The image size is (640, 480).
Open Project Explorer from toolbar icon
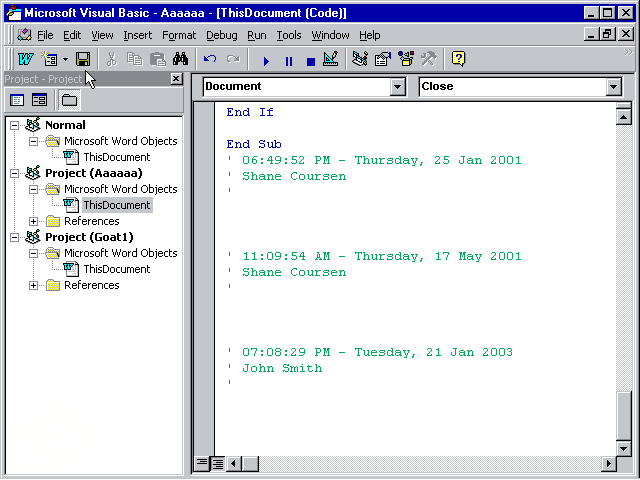click(x=360, y=59)
